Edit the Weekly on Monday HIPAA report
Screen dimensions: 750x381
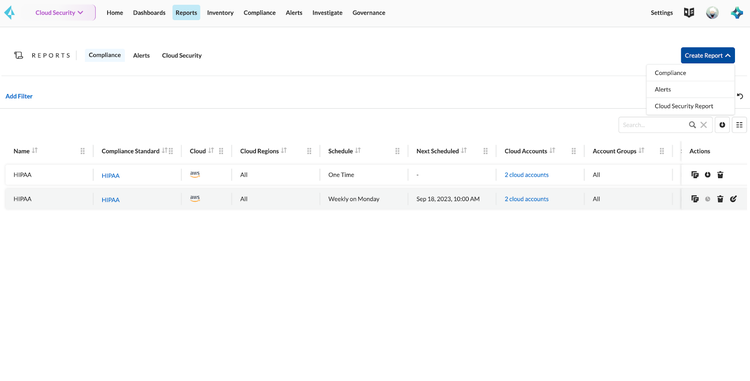coord(733,199)
